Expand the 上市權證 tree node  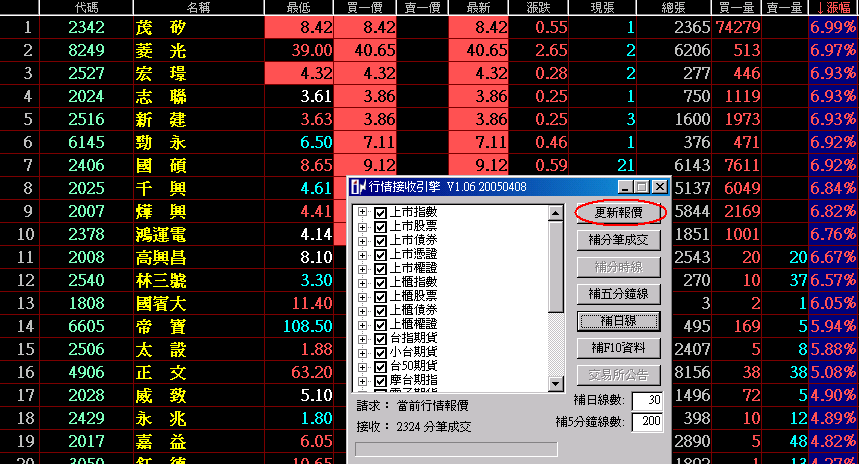point(362,268)
